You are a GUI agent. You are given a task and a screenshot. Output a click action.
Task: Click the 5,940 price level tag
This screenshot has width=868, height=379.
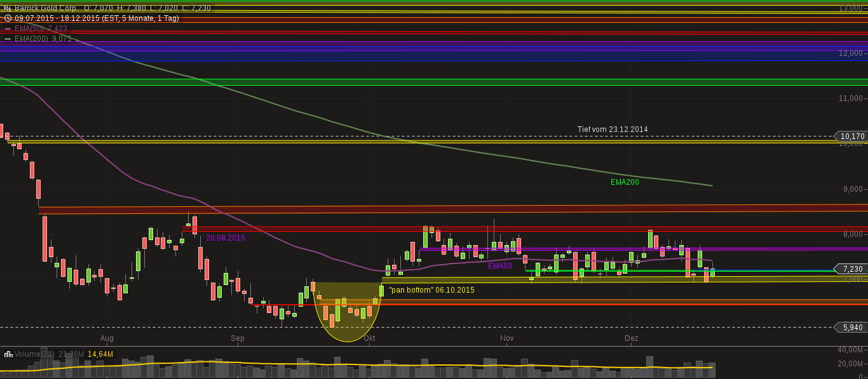point(851,327)
